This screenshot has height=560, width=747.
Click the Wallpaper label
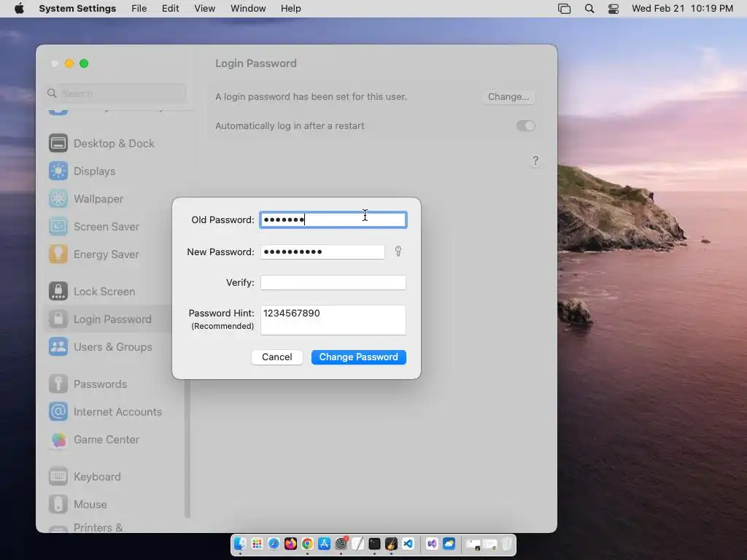[98, 198]
